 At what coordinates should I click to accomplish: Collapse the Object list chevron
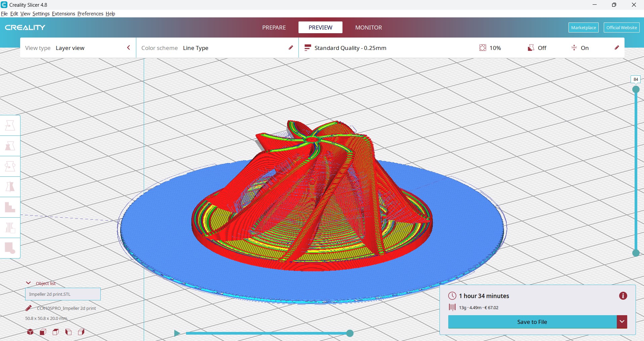29,283
